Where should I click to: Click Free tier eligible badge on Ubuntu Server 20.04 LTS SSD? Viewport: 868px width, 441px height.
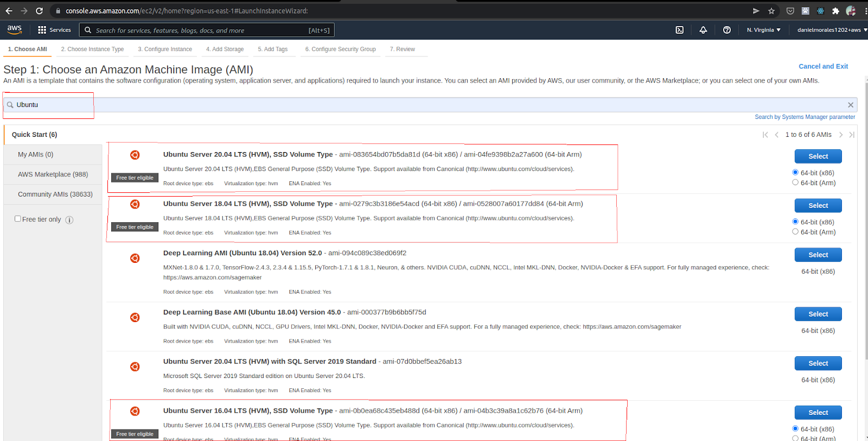(135, 178)
